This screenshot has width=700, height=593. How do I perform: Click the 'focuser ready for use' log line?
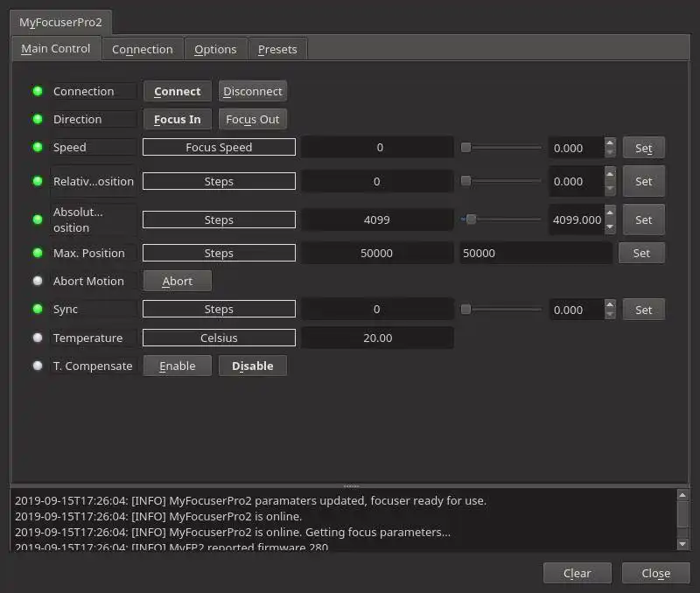point(250,500)
